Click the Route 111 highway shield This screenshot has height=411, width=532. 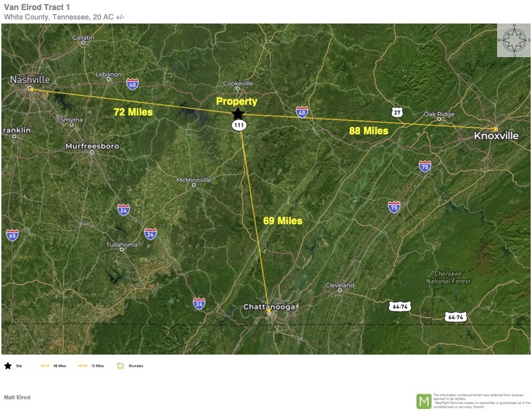pyautogui.click(x=239, y=125)
